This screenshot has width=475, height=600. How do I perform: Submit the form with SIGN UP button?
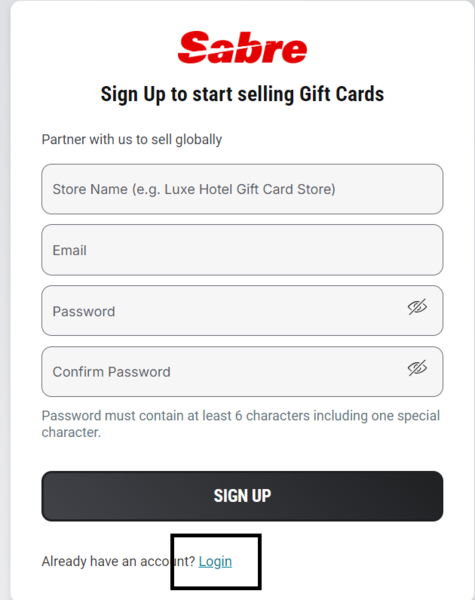point(242,496)
